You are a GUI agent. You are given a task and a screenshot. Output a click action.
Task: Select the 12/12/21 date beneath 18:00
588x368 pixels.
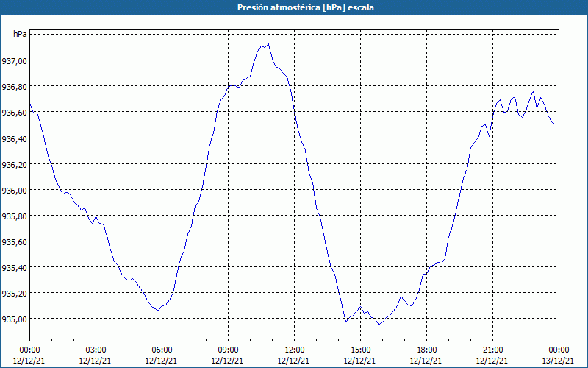[426, 361]
